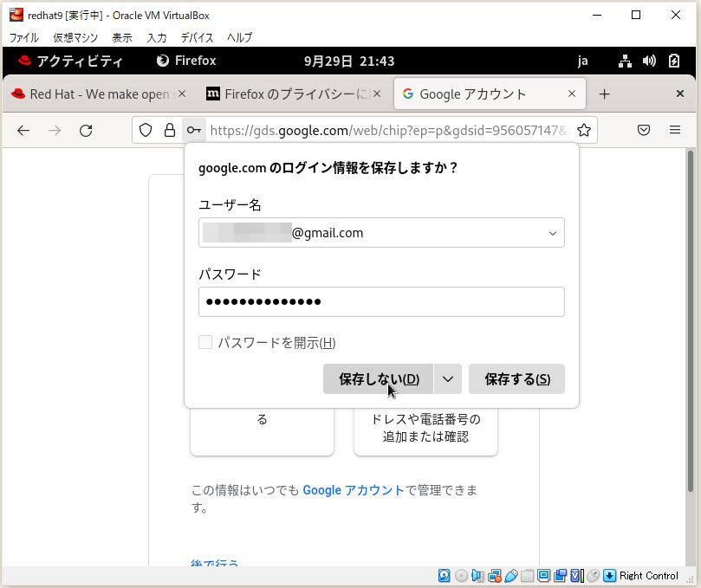Open the ヘルプ menu

pos(240,37)
